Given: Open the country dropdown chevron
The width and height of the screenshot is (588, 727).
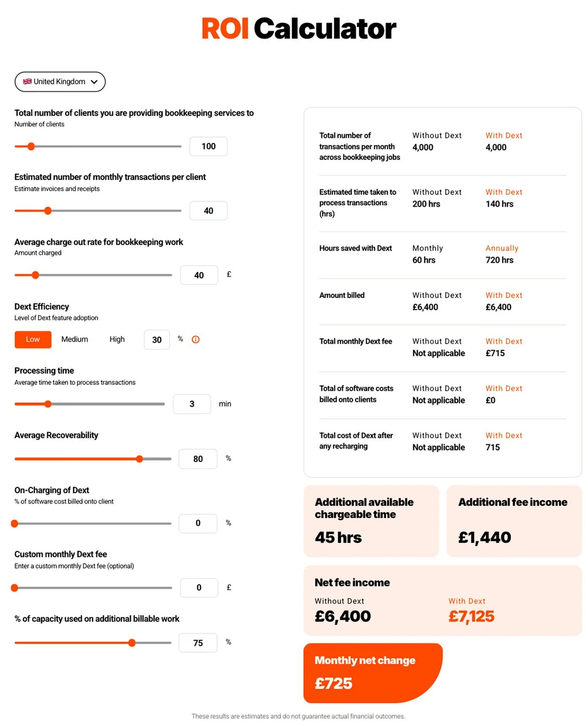Looking at the screenshot, I should (94, 82).
